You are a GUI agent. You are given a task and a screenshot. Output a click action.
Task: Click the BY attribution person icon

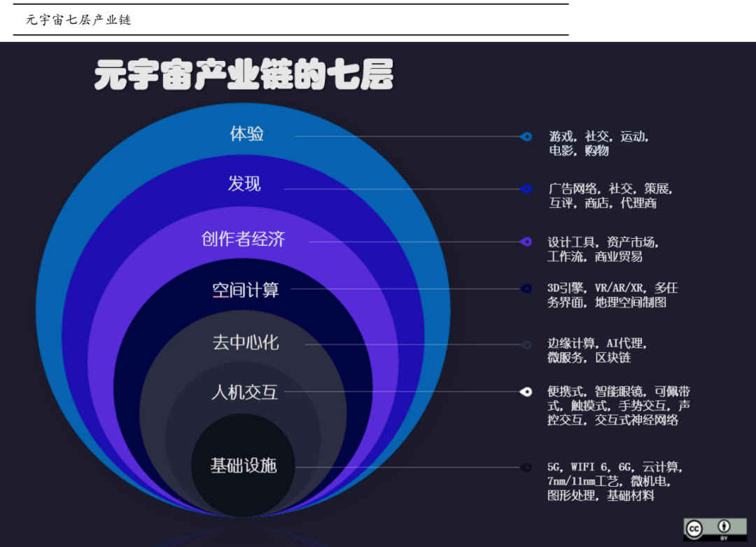pos(723,526)
